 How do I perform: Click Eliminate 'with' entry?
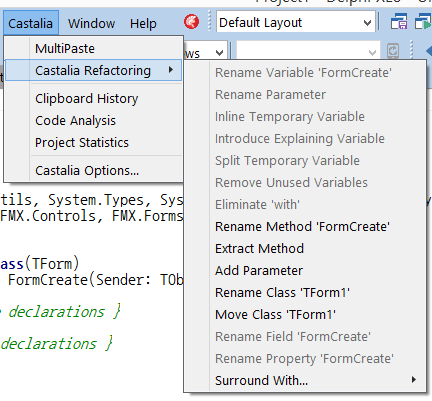(x=305, y=205)
